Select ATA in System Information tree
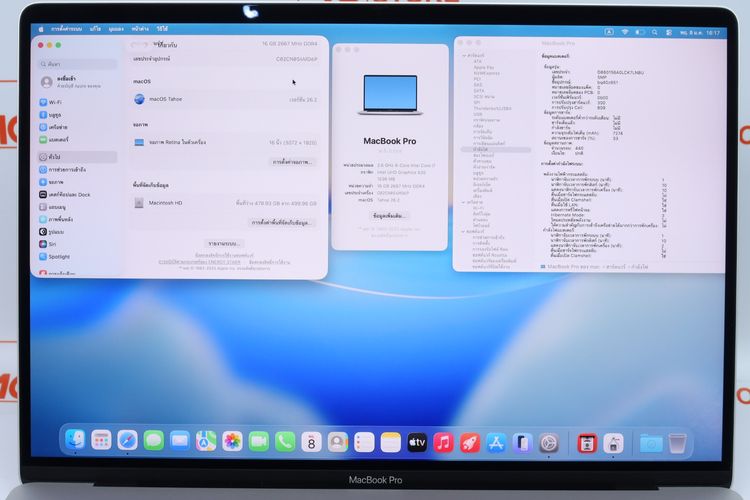This screenshot has width=750, height=500. [x=477, y=61]
